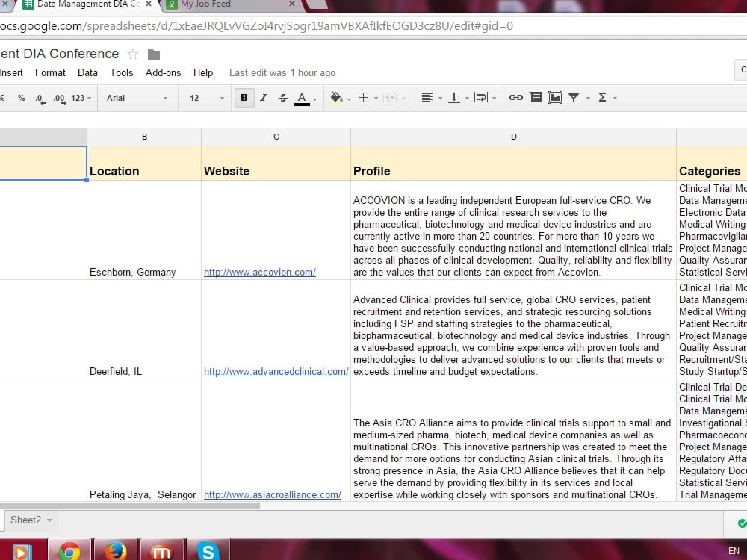Open the Add-ons menu
The image size is (747, 560).
coord(163,73)
